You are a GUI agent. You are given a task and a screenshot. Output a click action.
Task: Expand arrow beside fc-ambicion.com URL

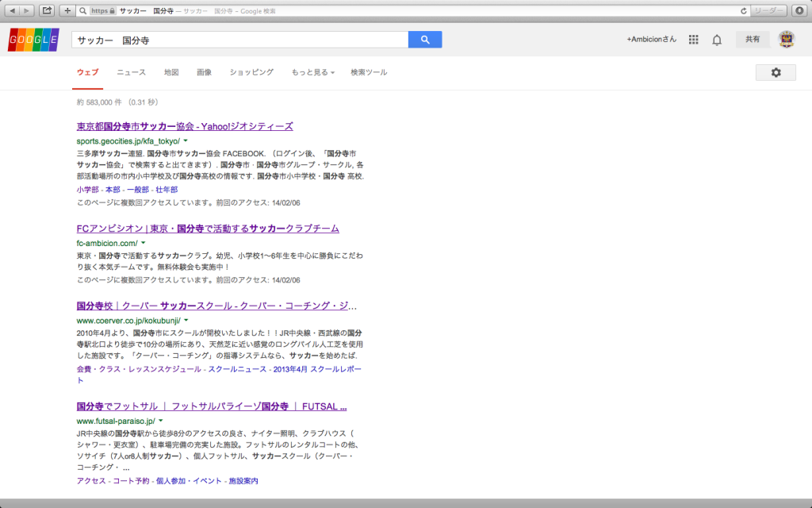coord(144,243)
